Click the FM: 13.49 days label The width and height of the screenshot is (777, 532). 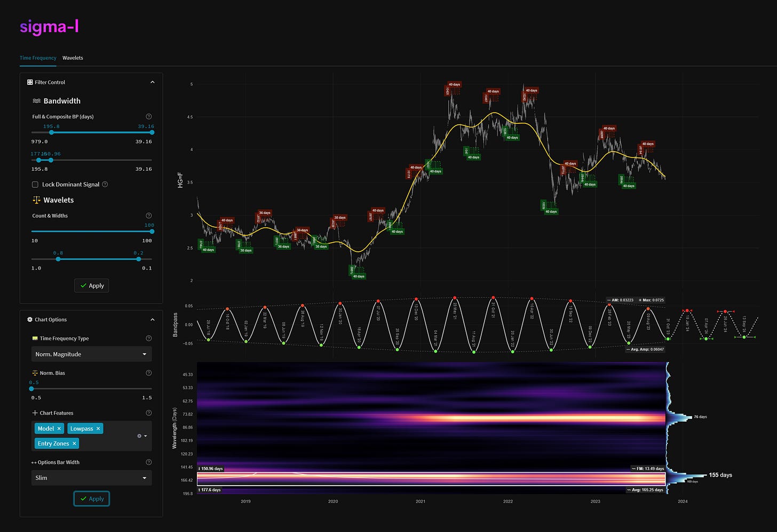(648, 469)
